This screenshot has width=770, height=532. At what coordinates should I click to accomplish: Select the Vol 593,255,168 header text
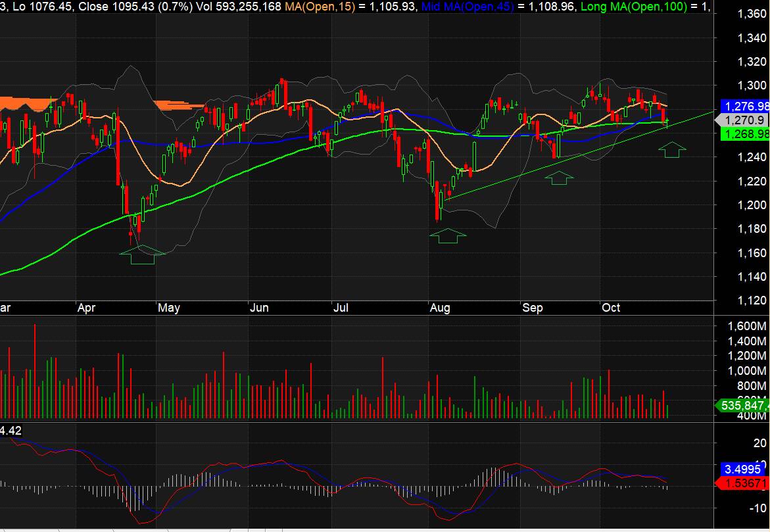(239, 7)
